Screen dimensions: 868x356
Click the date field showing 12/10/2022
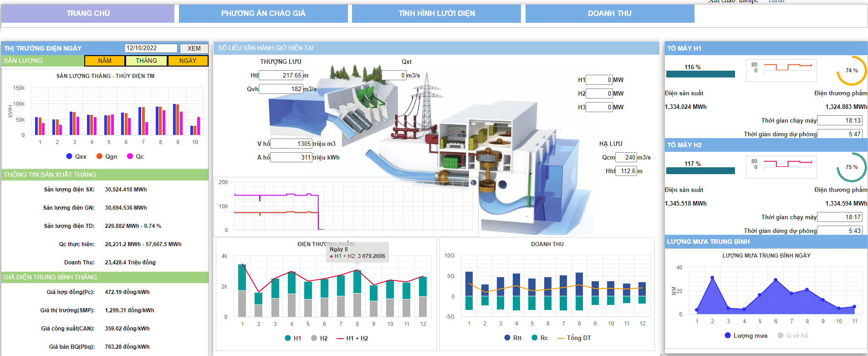coord(151,48)
